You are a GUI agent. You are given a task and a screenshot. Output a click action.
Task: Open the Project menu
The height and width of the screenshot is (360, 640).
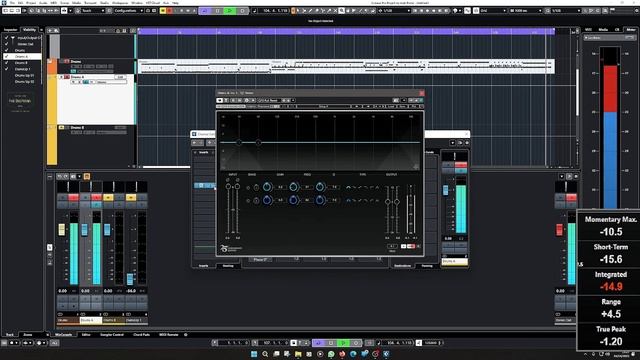click(x=31, y=3)
